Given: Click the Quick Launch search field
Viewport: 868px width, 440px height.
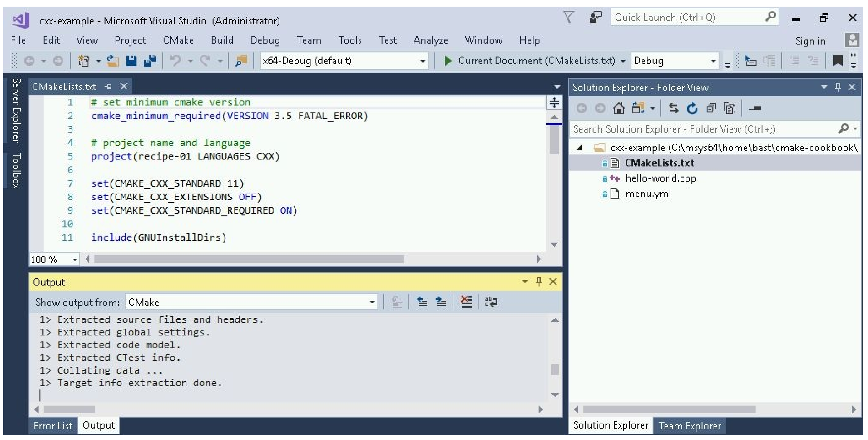Looking at the screenshot, I should coord(687,17).
